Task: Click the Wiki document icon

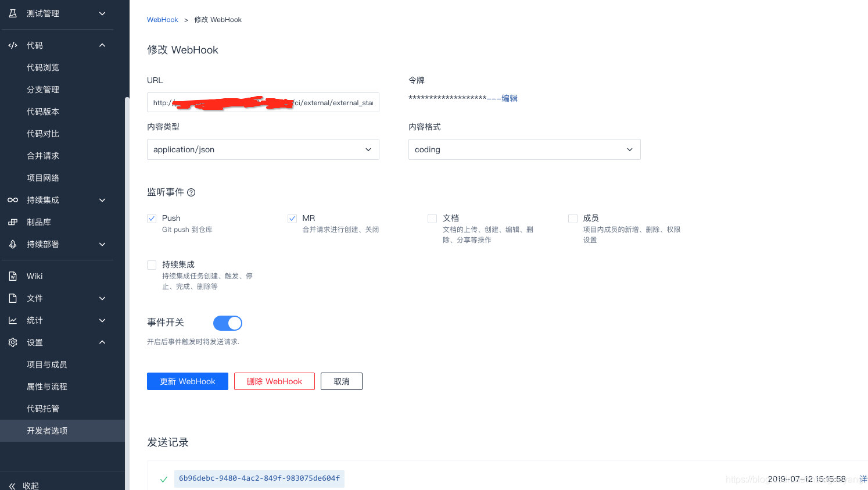Action: click(13, 276)
